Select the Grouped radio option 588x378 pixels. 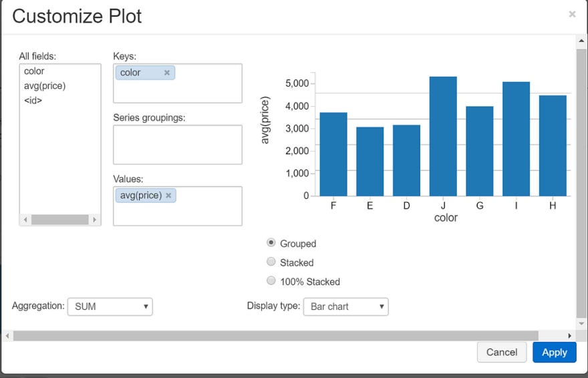coord(271,242)
